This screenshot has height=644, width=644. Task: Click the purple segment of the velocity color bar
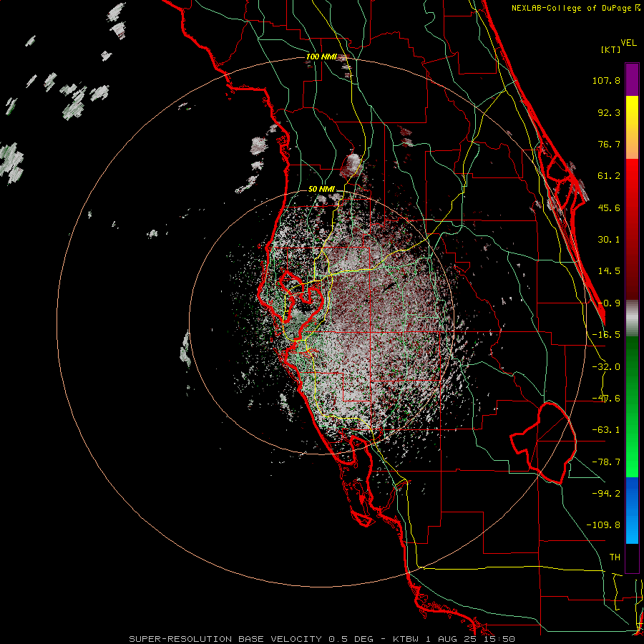[x=632, y=79]
